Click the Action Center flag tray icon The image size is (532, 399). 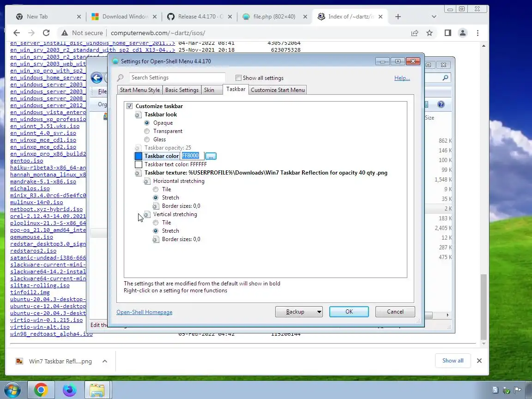(x=518, y=390)
